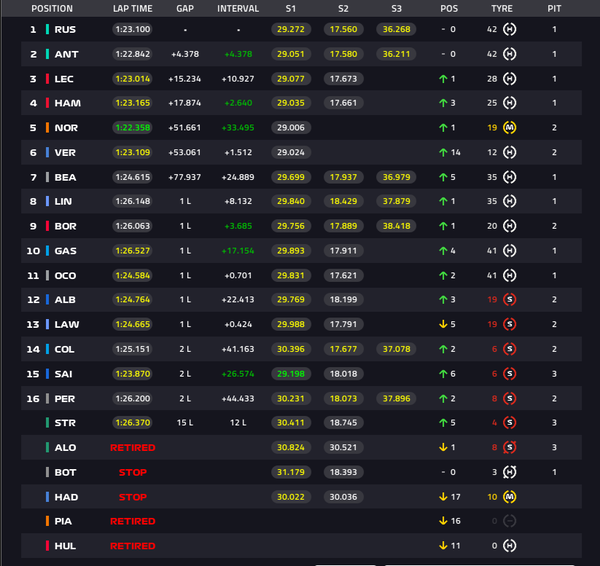Image resolution: width=600 pixels, height=566 pixels.
Task: Click SAI green S1 time 29.198
Action: pos(291,374)
